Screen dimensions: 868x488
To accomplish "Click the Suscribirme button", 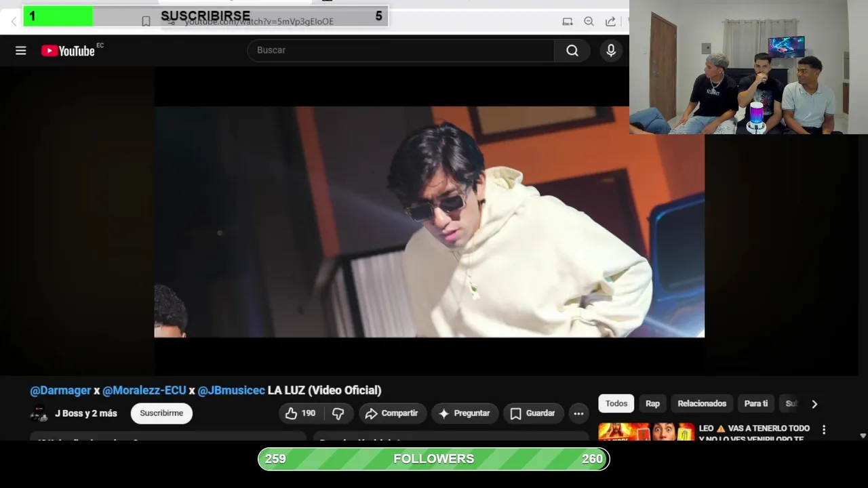I will [161, 413].
